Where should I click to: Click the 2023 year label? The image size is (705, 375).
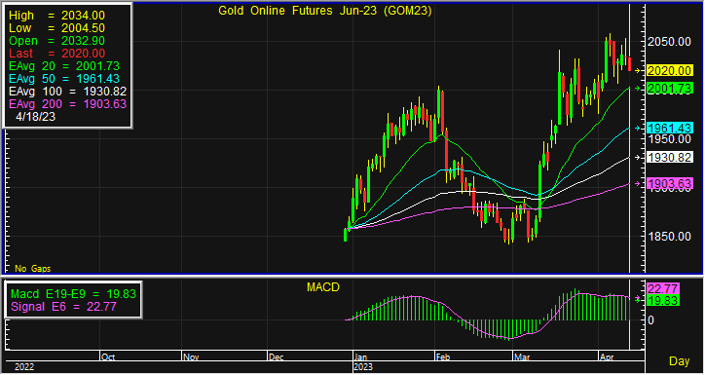(363, 367)
